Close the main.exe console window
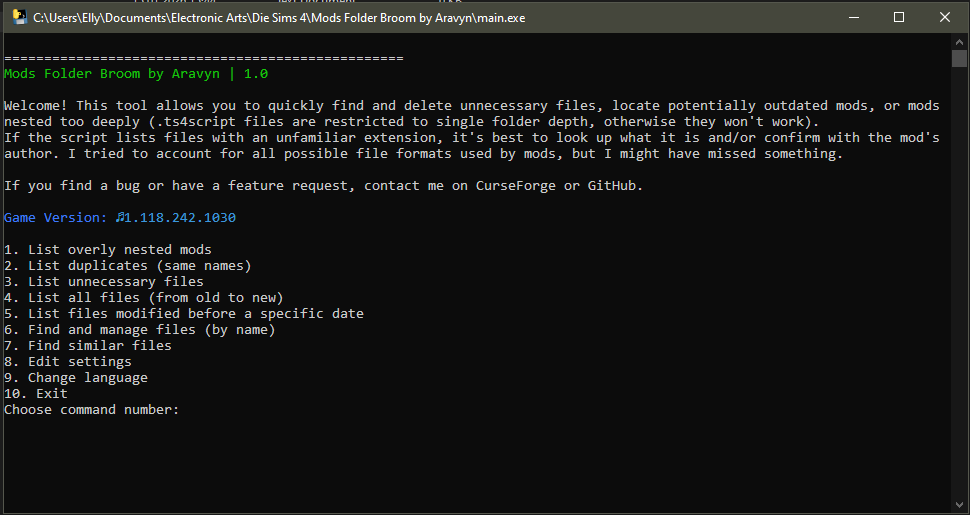The image size is (970, 515). click(x=945, y=18)
